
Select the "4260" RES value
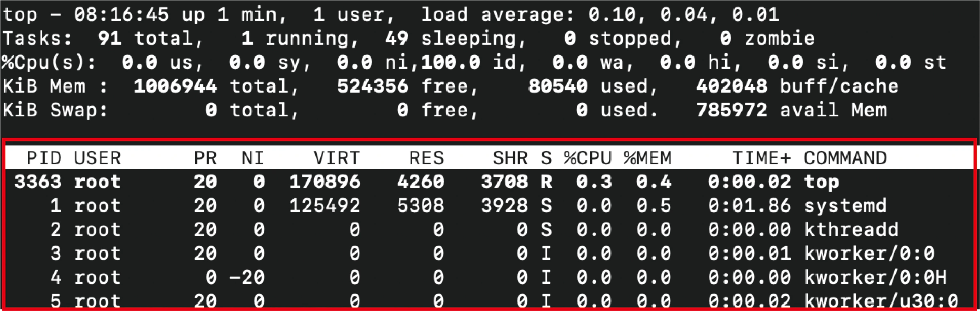coord(420,182)
